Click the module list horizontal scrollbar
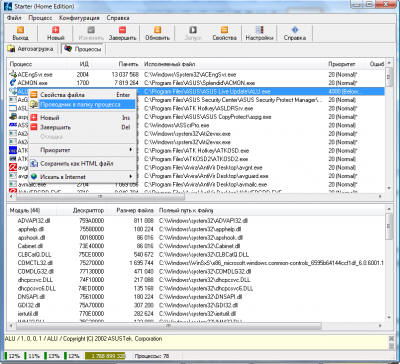The height and width of the screenshot is (364, 400). coord(197,325)
